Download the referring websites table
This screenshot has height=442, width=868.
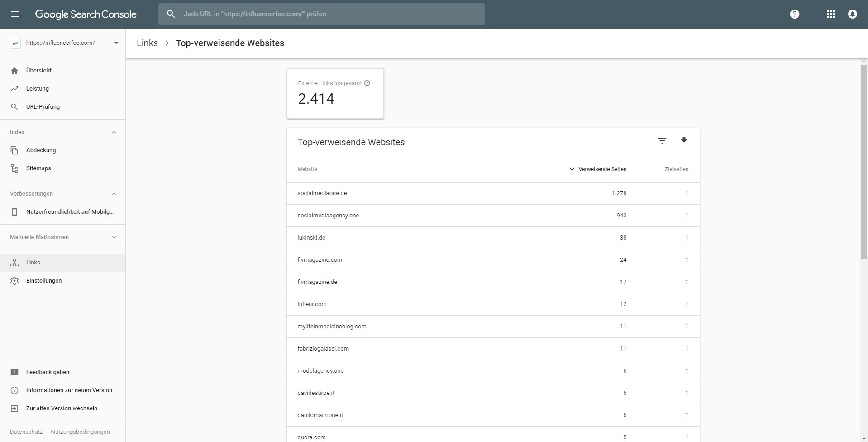point(684,141)
